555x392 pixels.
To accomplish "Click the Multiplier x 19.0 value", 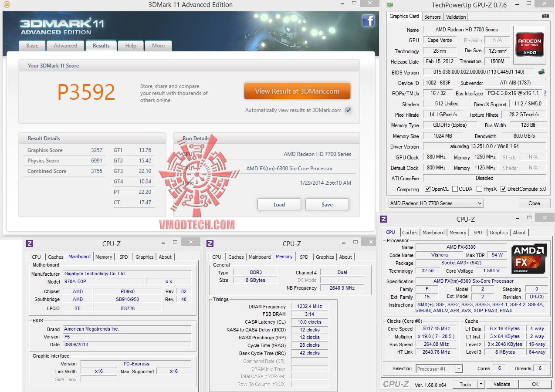I will 437,337.
